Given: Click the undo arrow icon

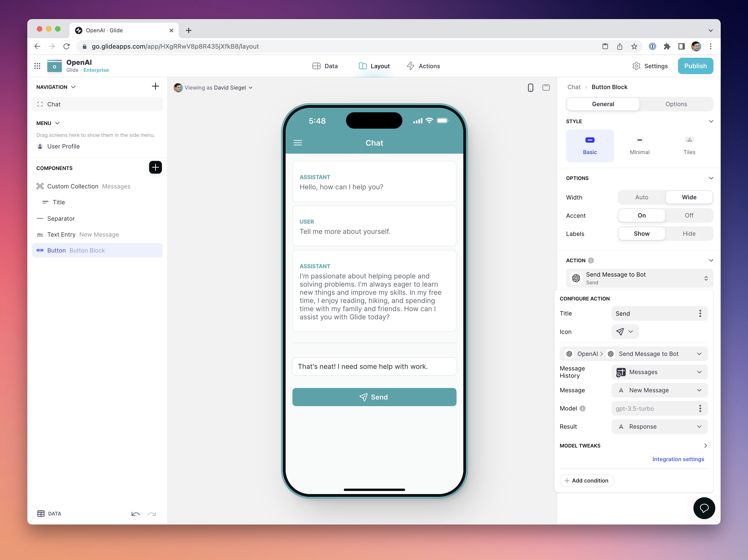Looking at the screenshot, I should [135, 514].
